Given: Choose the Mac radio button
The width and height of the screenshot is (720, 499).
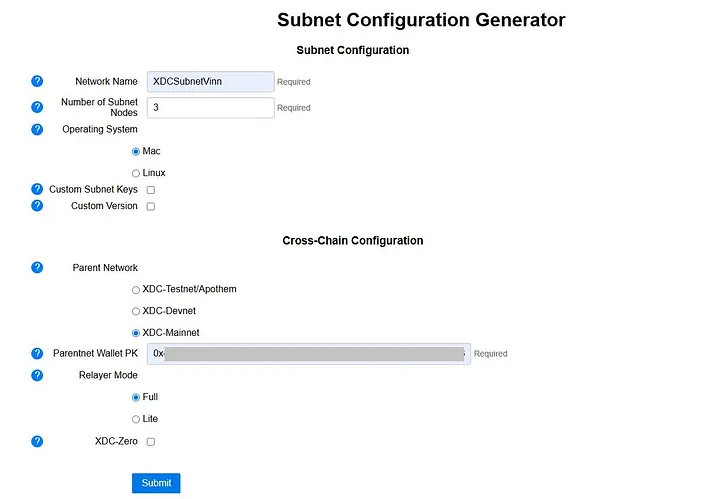Looking at the screenshot, I should 136,152.
